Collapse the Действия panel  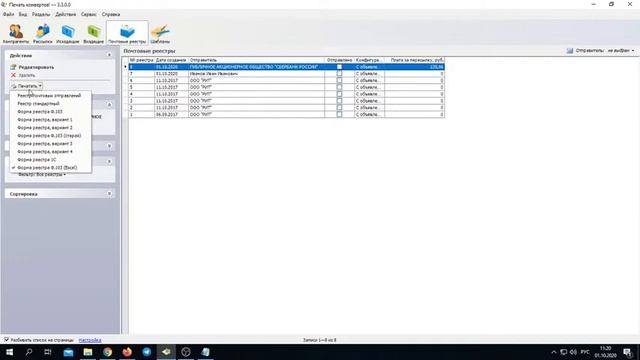[x=109, y=55]
